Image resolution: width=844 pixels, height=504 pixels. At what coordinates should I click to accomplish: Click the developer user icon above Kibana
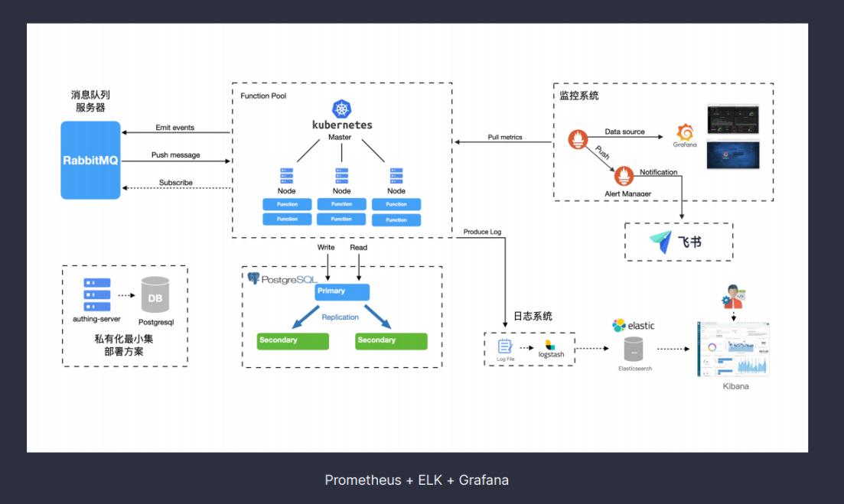click(734, 296)
